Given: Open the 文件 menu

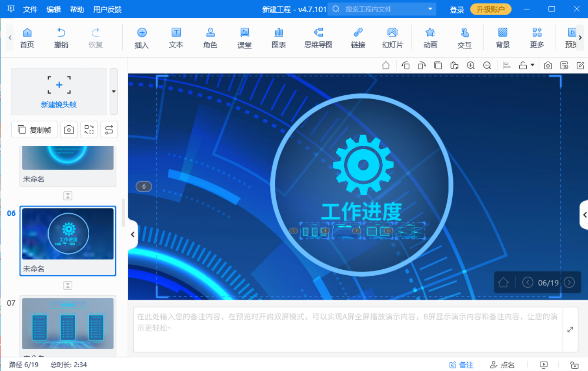Looking at the screenshot, I should tap(30, 9).
